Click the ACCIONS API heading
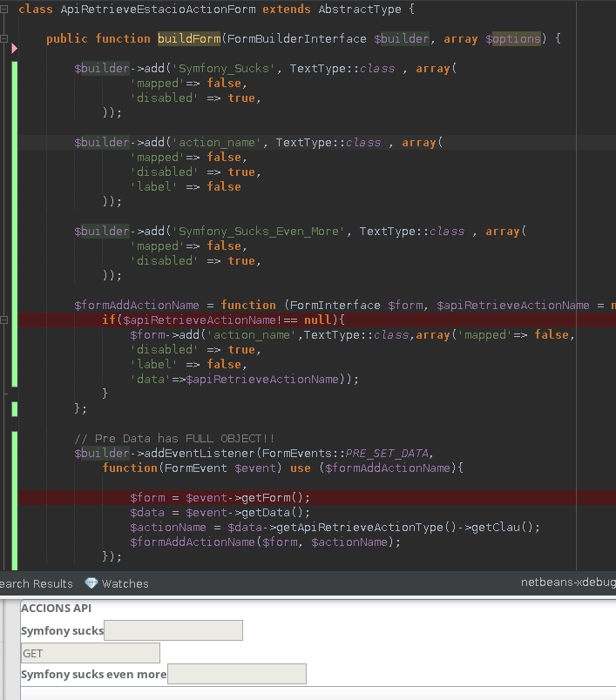This screenshot has height=700, width=616. [x=57, y=608]
